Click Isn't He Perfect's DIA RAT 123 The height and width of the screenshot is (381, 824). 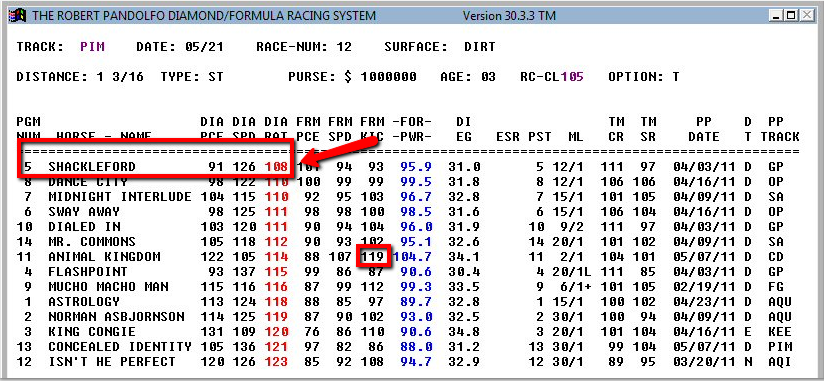276,362
